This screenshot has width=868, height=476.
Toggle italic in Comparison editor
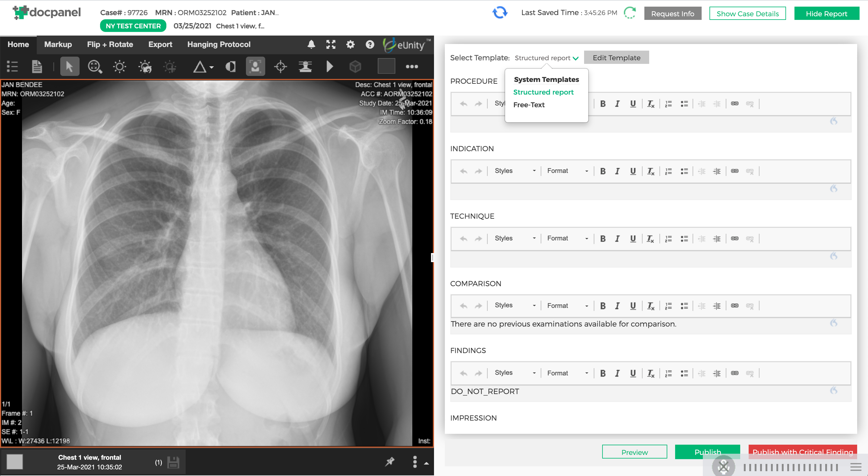pyautogui.click(x=617, y=306)
